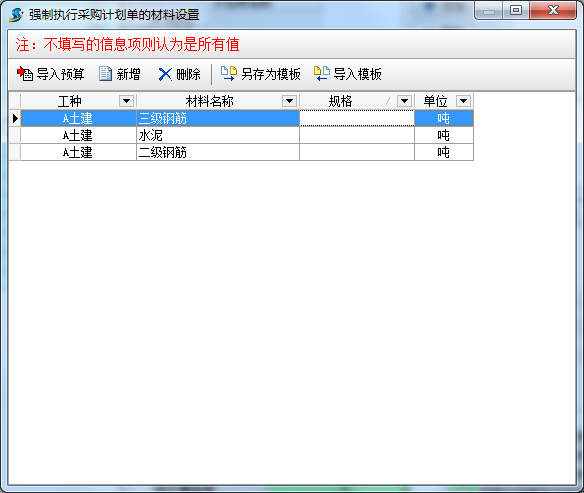Open the 工种 column filter dropdown
584x493 pixels.
(126, 101)
